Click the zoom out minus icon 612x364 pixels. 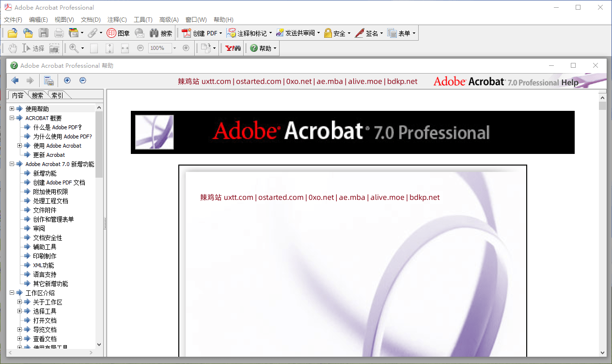pyautogui.click(x=141, y=48)
